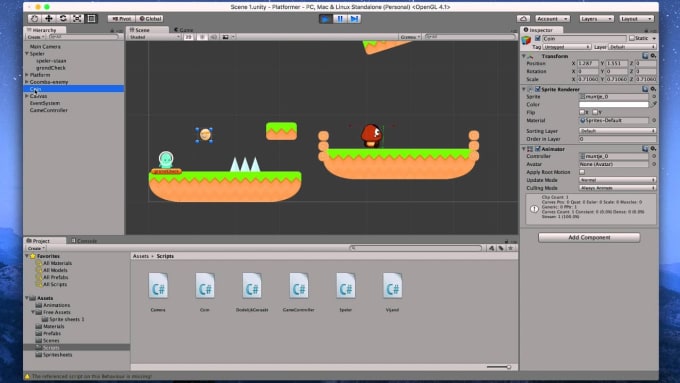Click the Scene view search field
680x383 pixels.
pyautogui.click(x=469, y=37)
